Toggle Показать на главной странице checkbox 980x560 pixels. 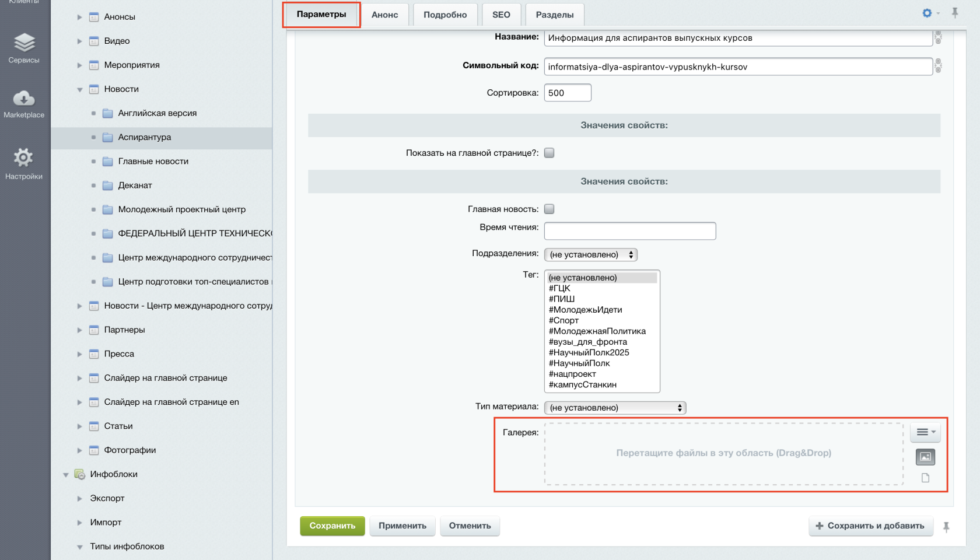(549, 153)
